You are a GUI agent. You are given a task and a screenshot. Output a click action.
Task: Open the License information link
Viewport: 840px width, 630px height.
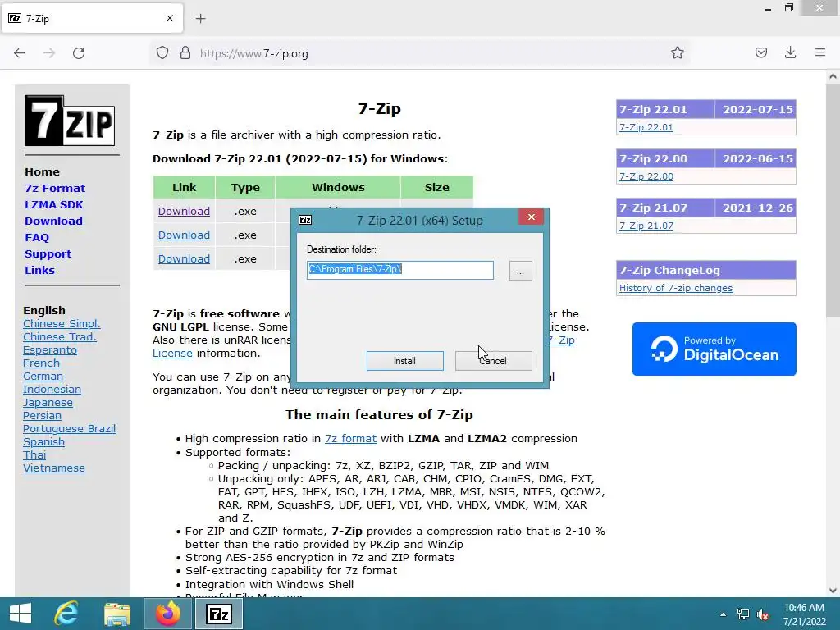point(172,353)
